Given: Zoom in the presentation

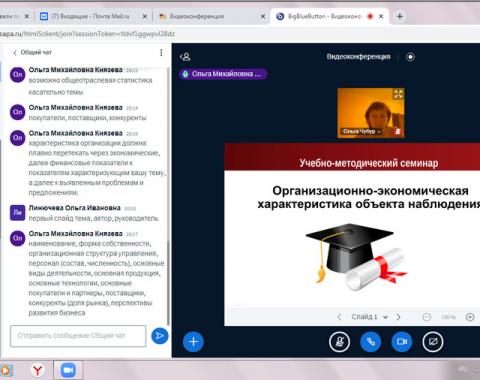Looking at the screenshot, I should point(470,317).
